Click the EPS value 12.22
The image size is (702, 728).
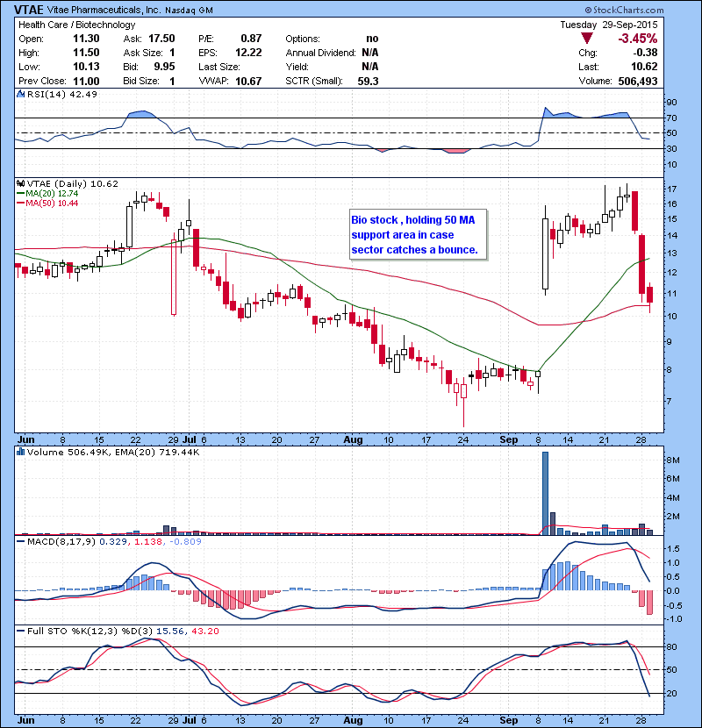pos(248,53)
